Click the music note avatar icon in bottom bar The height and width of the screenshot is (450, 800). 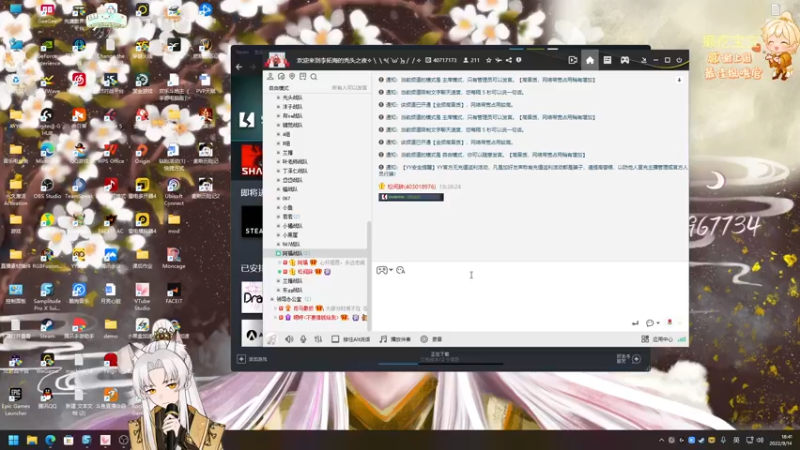click(x=272, y=339)
